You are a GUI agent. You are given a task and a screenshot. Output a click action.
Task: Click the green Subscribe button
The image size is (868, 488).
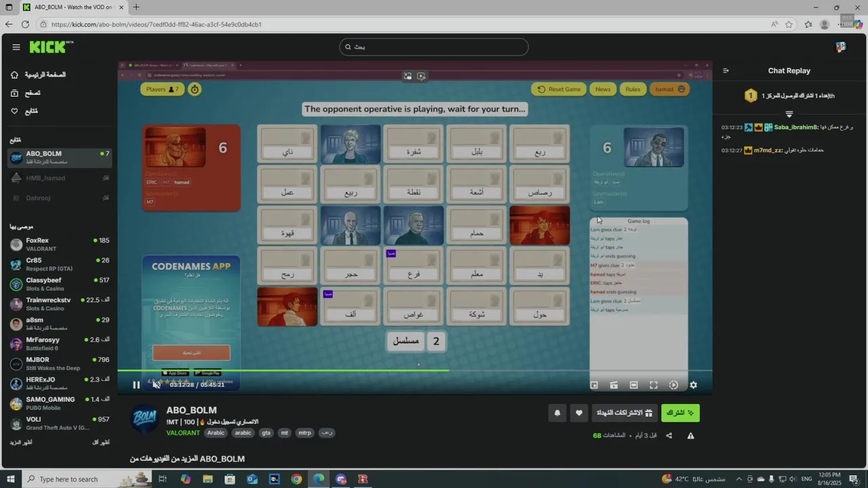680,413
